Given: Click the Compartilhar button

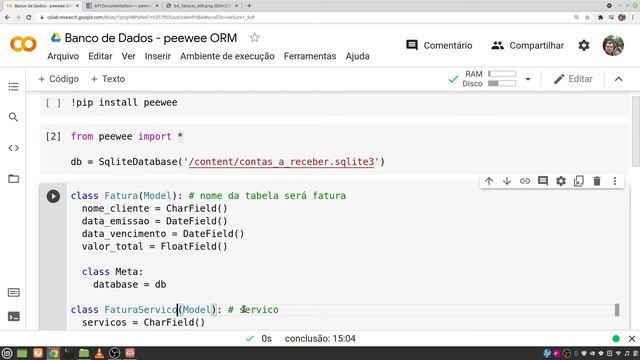Looking at the screenshot, I should (x=528, y=45).
